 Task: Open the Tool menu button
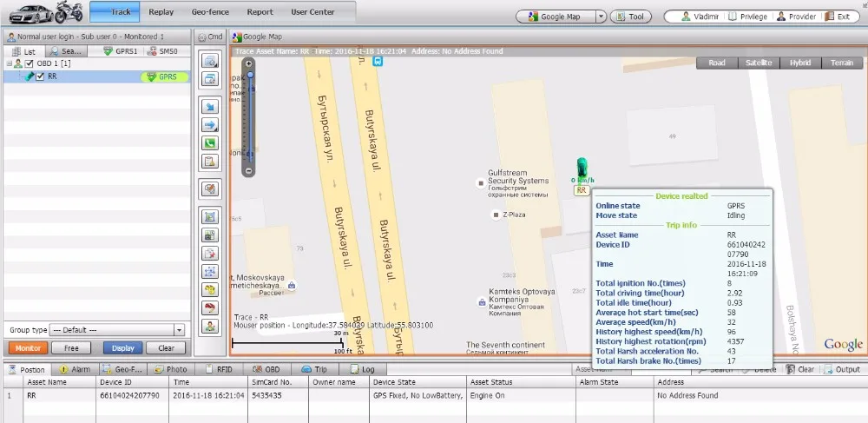tap(631, 17)
